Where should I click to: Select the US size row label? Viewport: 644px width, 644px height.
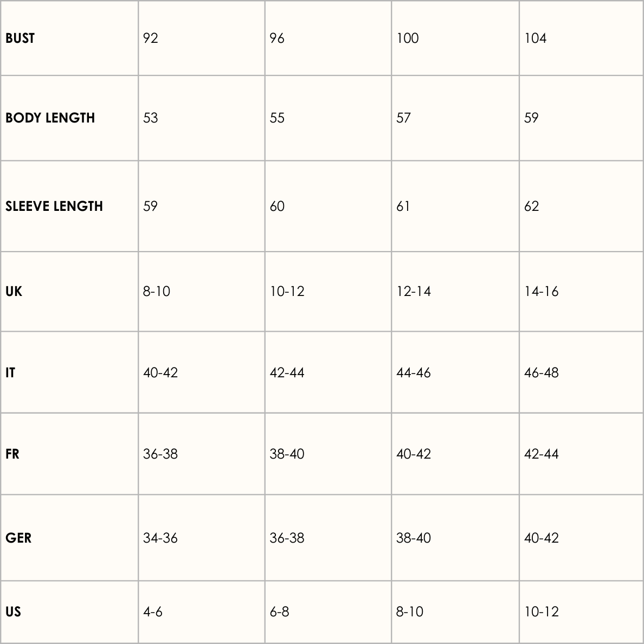[x=13, y=611]
